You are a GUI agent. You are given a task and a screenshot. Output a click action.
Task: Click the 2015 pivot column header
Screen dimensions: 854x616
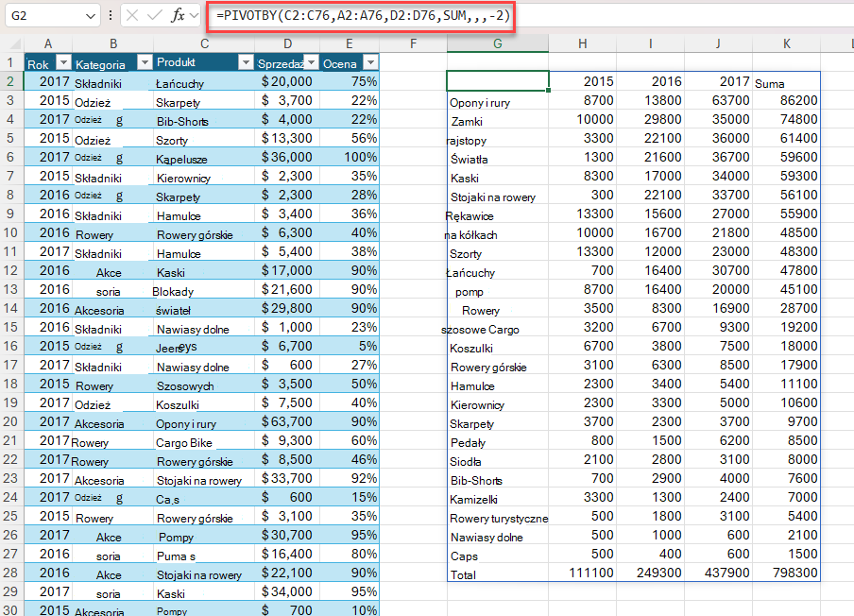[x=599, y=81]
